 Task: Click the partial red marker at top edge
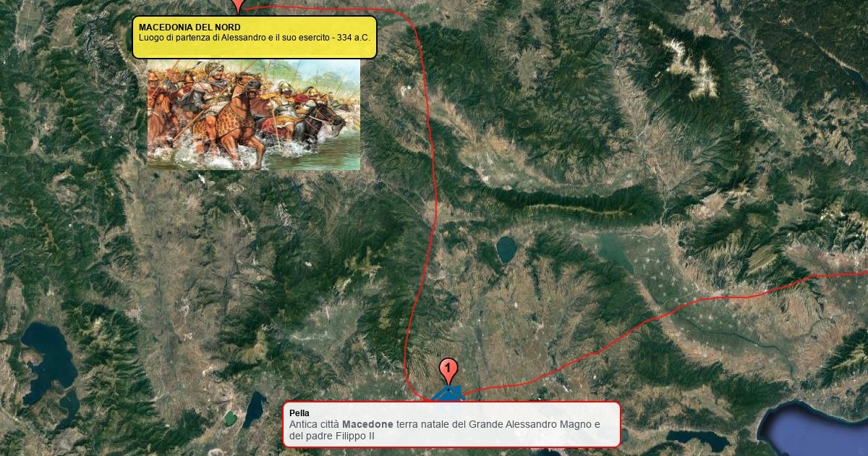coord(237,6)
